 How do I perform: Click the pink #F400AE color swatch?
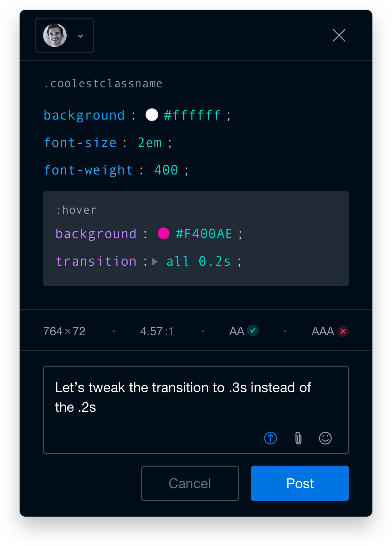tap(164, 233)
